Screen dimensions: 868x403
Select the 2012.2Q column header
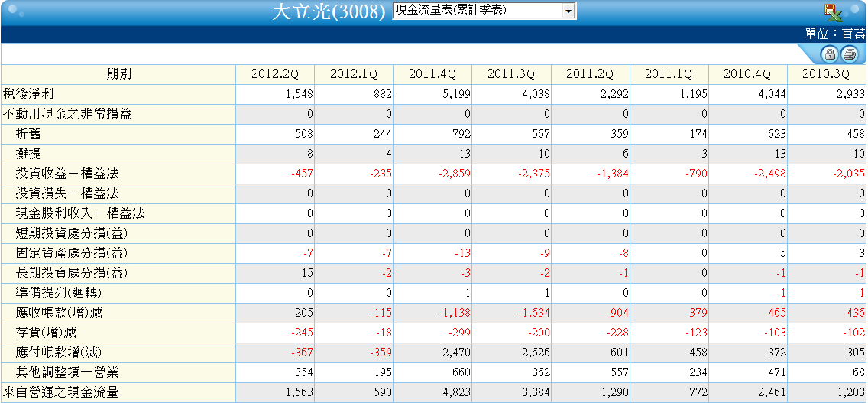275,74
